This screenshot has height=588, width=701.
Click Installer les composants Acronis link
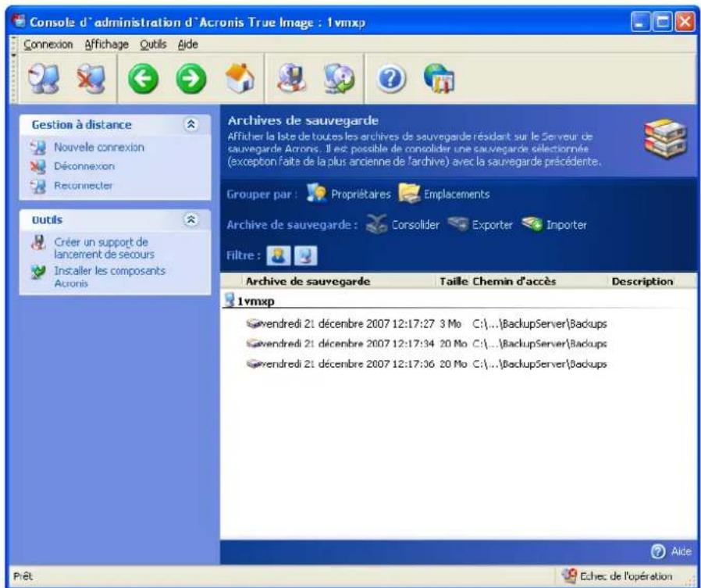click(x=109, y=276)
